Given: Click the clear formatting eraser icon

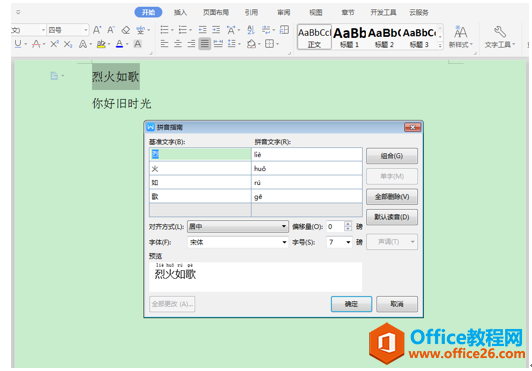Looking at the screenshot, I should pos(126,30).
